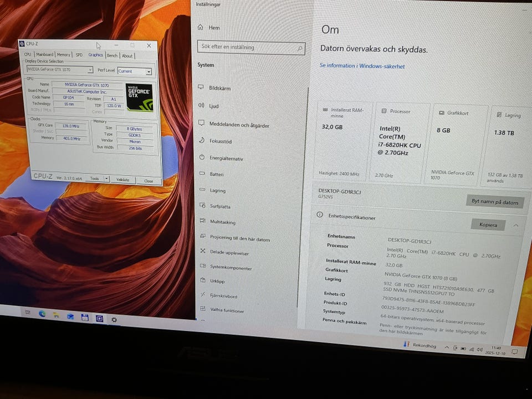Viewport: 532px width, 399px height.
Task: Open Task View on taskbar
Action: [x=28, y=312]
